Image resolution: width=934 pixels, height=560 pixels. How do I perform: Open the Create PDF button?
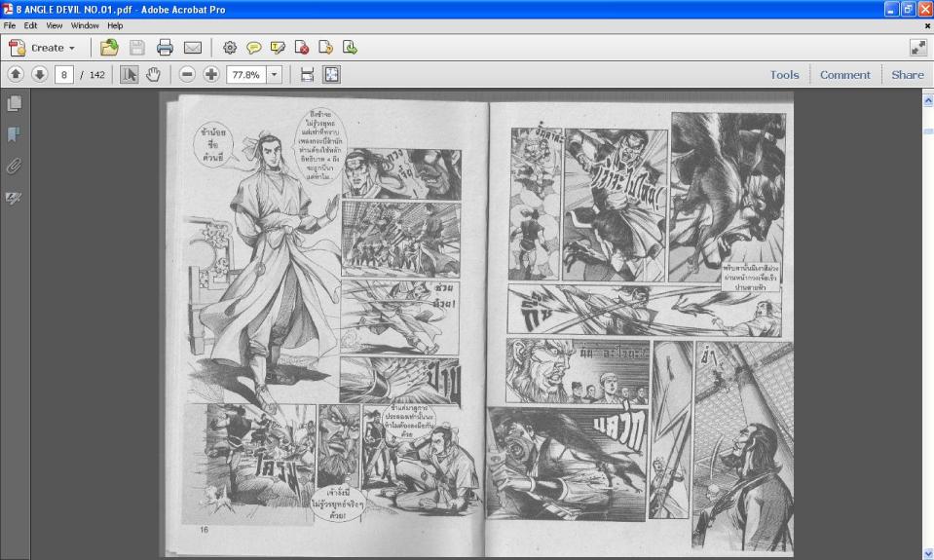(x=42, y=48)
